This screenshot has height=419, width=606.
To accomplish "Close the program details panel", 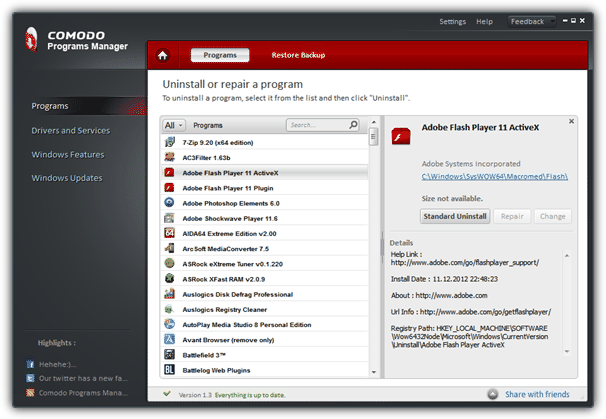I will [x=571, y=121].
